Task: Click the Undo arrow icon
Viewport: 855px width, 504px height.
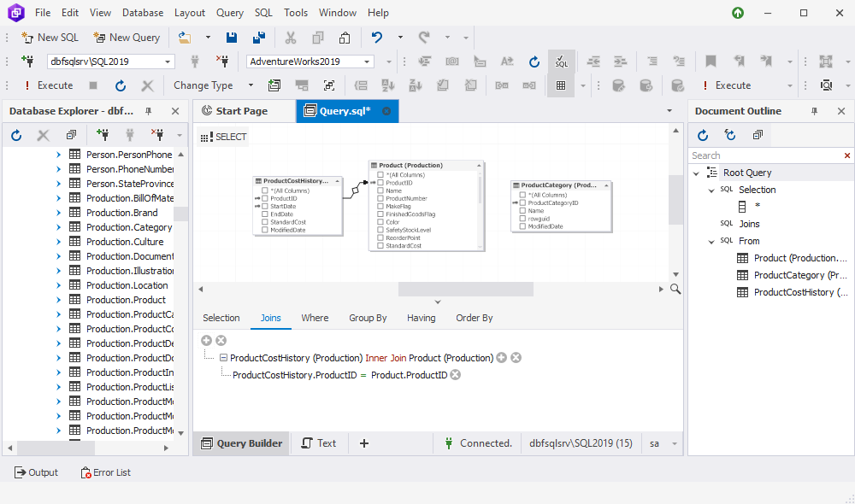Action: point(377,38)
